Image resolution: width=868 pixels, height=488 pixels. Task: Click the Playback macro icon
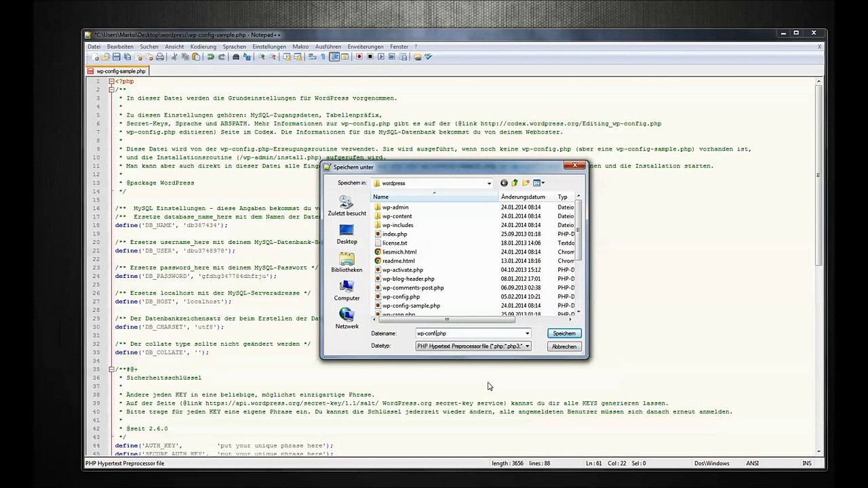click(x=381, y=57)
